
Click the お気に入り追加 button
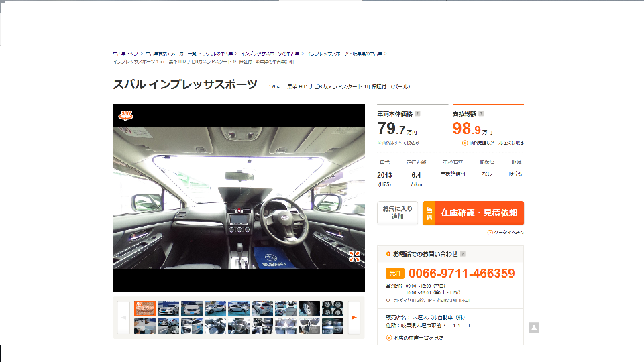coord(397,213)
